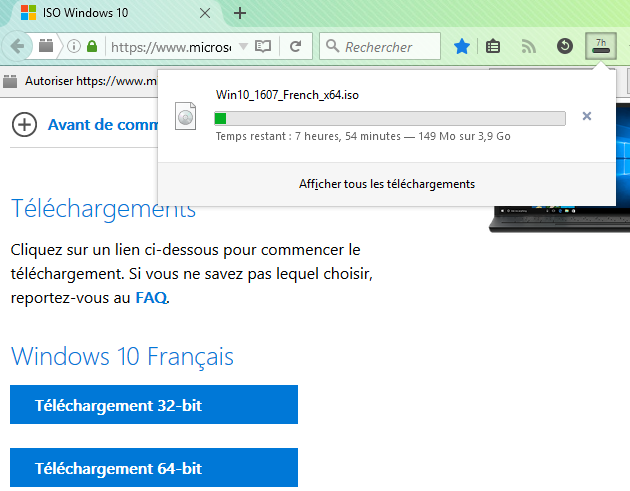Cancel the Win10 ISO download
630x491 pixels.
(x=587, y=116)
